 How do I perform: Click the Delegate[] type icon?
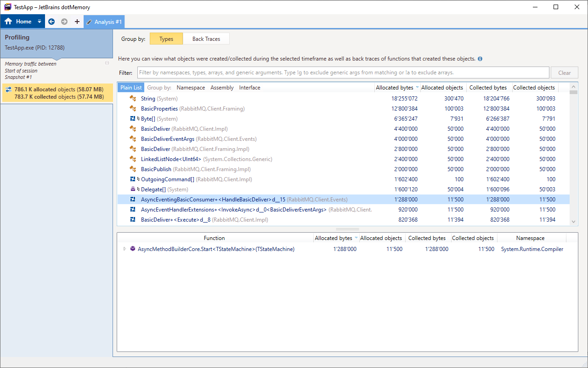tap(133, 190)
